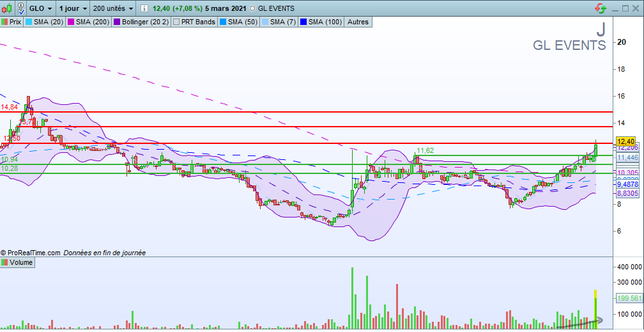Click the SMA (50) indicator button
The height and width of the screenshot is (332, 644).
click(238, 22)
